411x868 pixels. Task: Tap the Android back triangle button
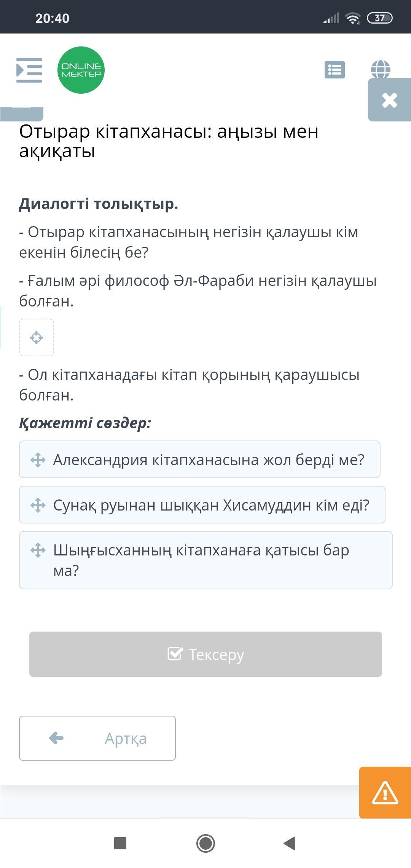click(x=290, y=843)
